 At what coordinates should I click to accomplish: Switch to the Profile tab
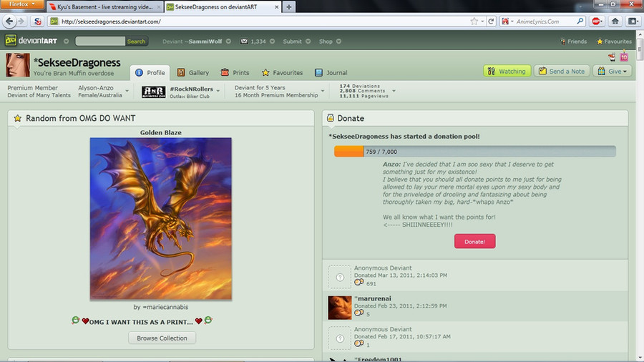(150, 73)
